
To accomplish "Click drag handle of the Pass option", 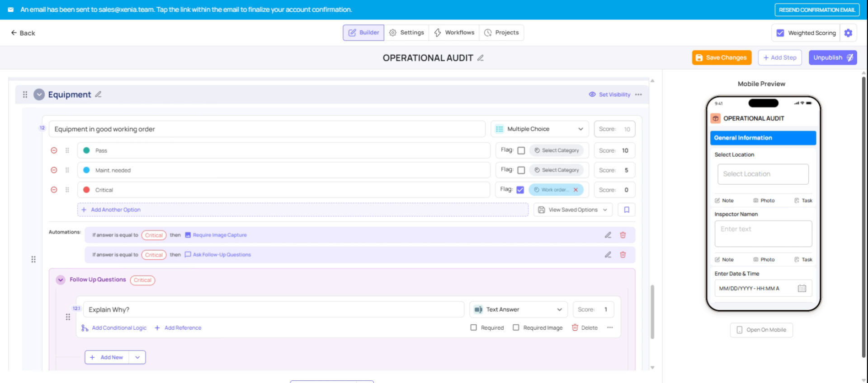I will 67,150.
